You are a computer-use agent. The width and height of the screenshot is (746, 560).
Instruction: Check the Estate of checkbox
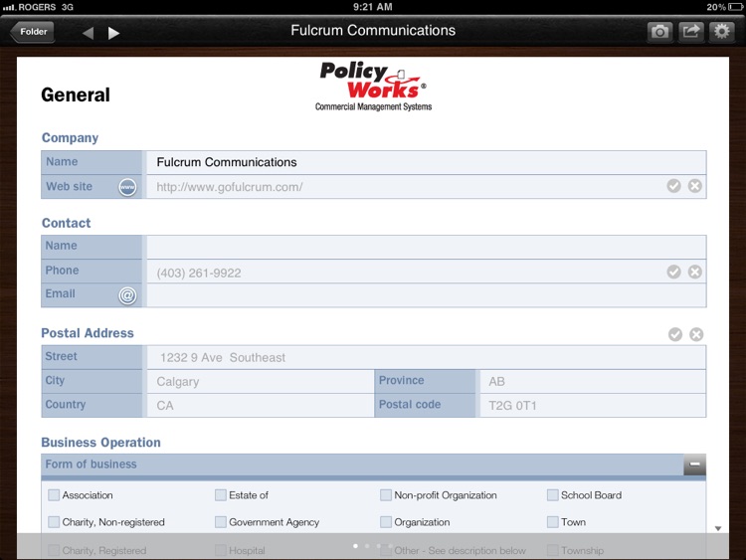click(x=220, y=495)
